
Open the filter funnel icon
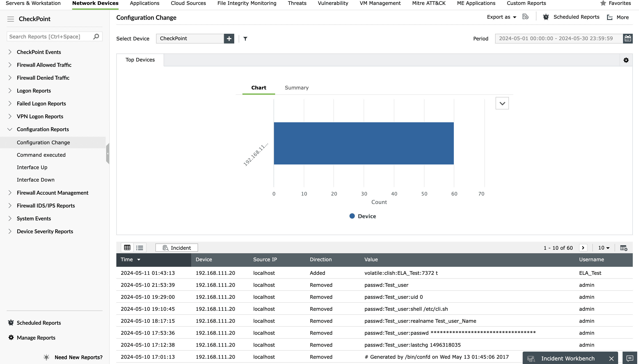coord(245,38)
